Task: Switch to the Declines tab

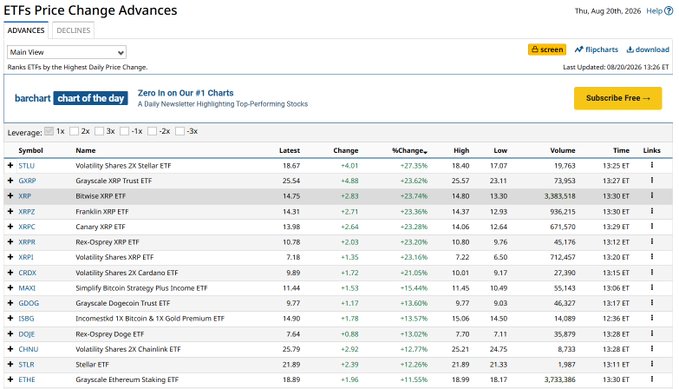Action: (x=73, y=30)
